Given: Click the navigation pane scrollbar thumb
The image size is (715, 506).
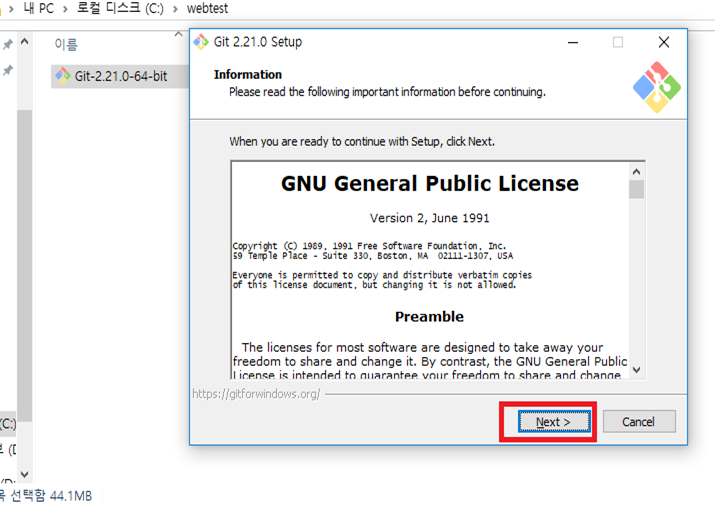Looking at the screenshot, I should tap(25, 265).
